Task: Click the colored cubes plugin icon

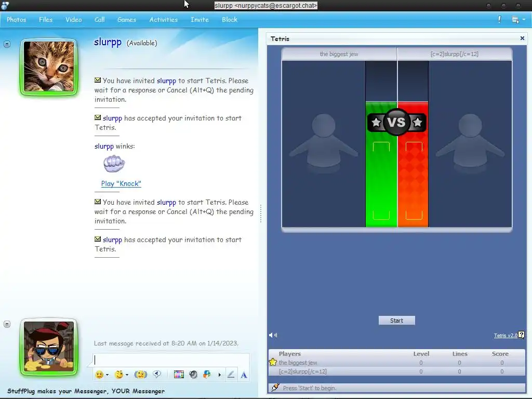Action: (207, 375)
